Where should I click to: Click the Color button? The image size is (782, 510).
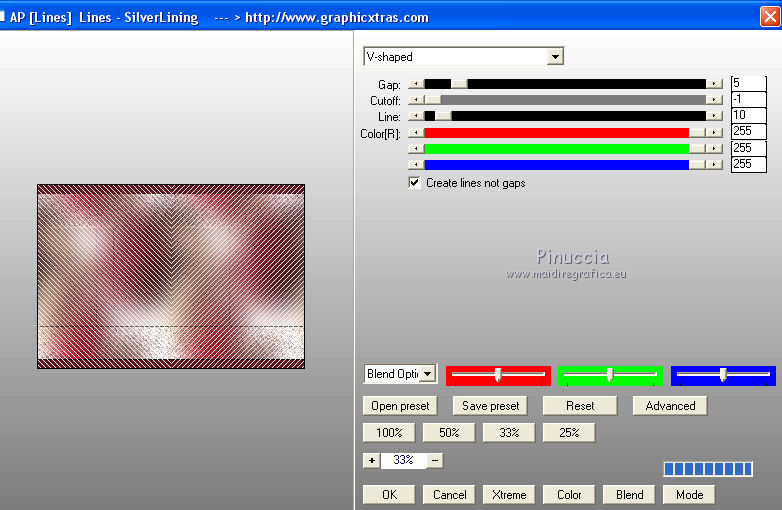pos(569,495)
